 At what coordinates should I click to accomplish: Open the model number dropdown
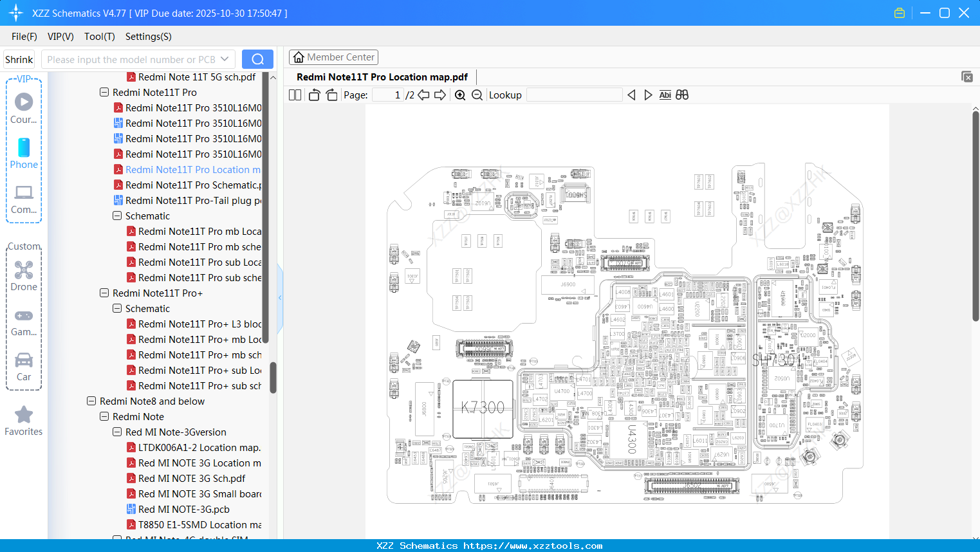coord(225,59)
